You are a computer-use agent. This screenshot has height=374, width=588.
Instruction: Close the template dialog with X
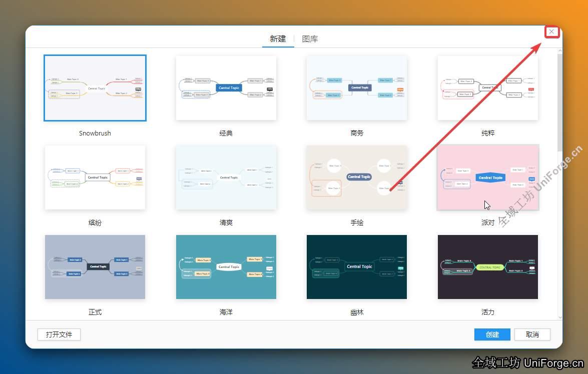coord(551,32)
